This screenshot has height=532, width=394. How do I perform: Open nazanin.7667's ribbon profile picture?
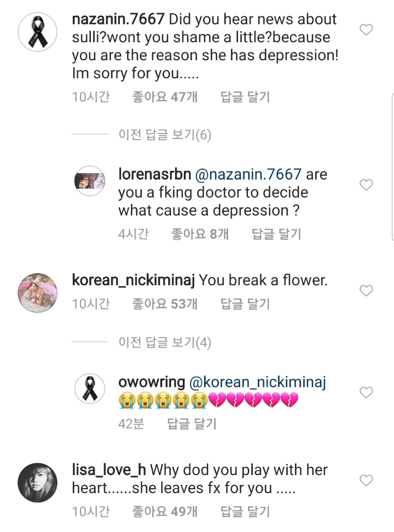coord(38,37)
